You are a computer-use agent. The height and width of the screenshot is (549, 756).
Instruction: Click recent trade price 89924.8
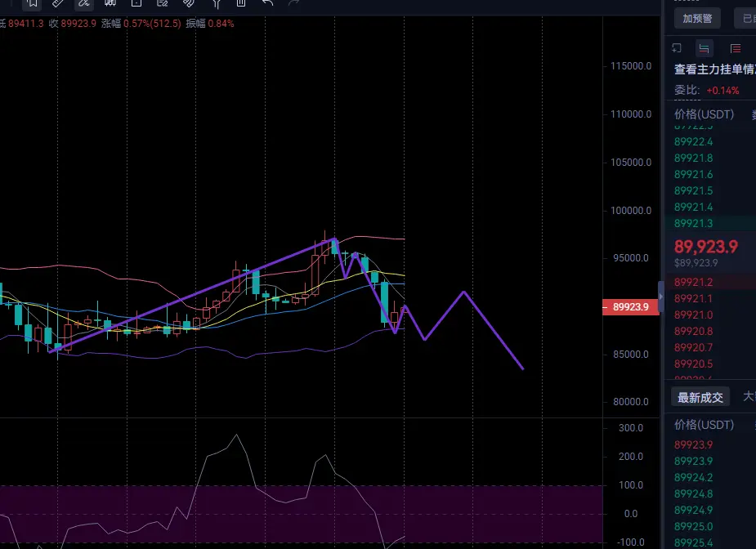pyautogui.click(x=693, y=494)
